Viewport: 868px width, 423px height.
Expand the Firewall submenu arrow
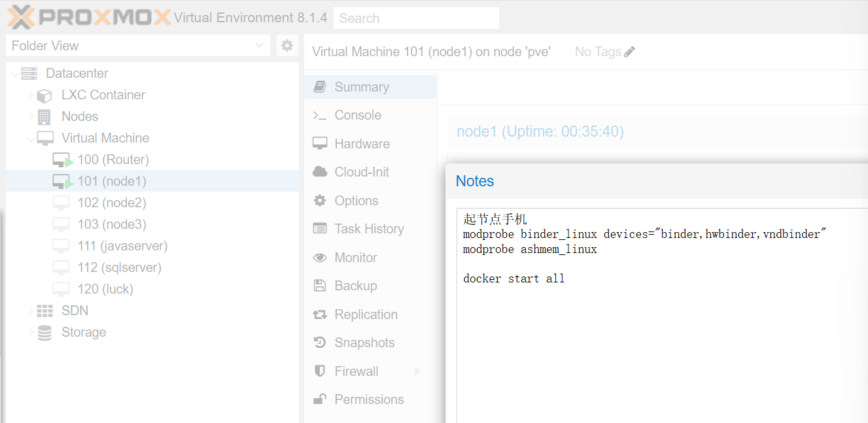coord(418,371)
